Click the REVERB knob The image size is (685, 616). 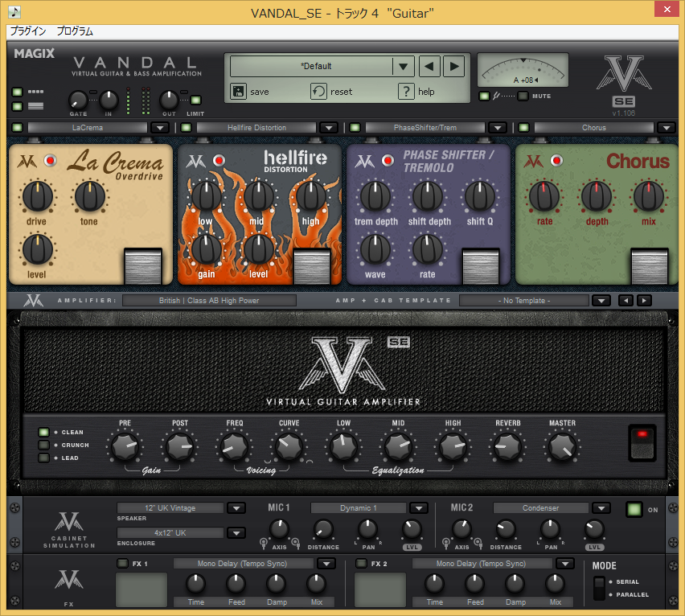(507, 446)
